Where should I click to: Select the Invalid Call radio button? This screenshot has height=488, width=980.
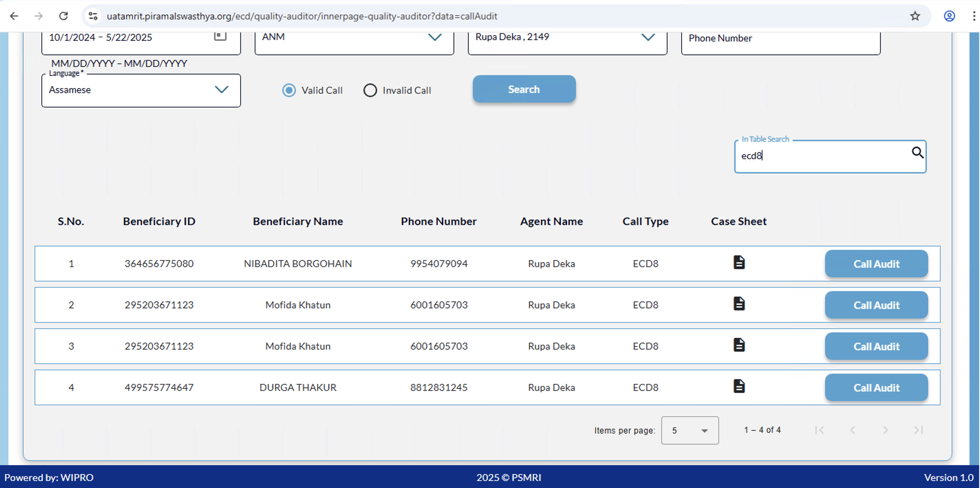pyautogui.click(x=370, y=91)
